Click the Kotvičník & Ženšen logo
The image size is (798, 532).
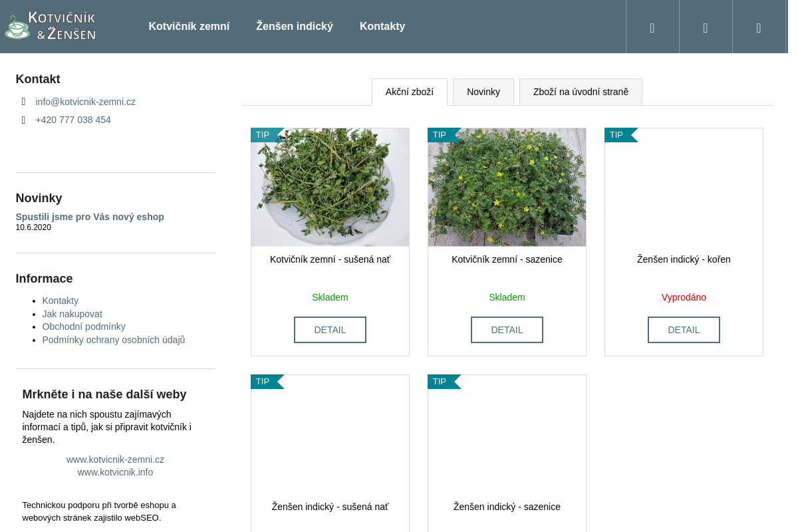point(50,26)
